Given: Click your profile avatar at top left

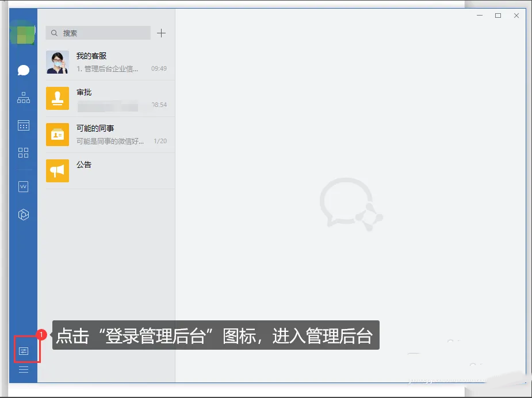Looking at the screenshot, I should pyautogui.click(x=22, y=33).
